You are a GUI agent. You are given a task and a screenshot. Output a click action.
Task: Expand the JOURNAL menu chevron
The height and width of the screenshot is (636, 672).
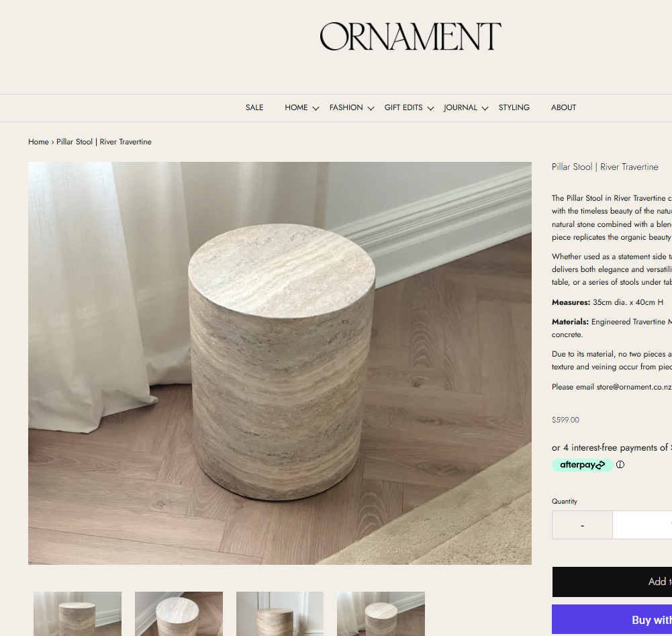[x=485, y=109]
